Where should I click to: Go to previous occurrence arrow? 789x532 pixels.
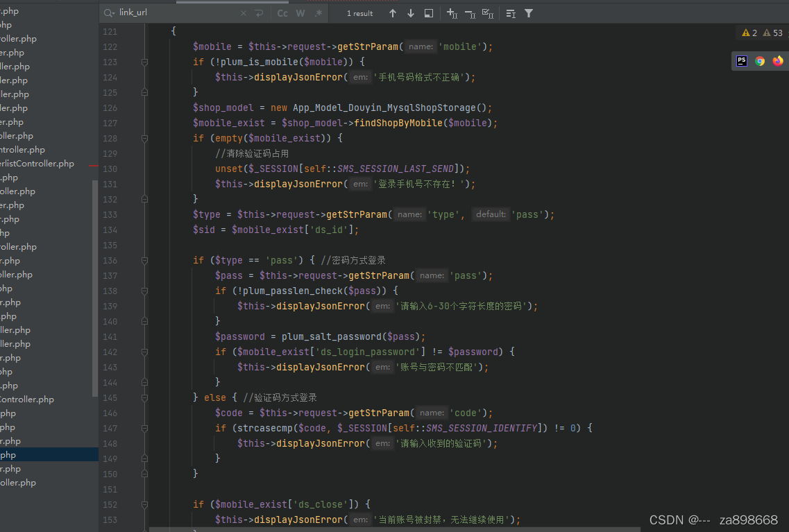pyautogui.click(x=393, y=14)
